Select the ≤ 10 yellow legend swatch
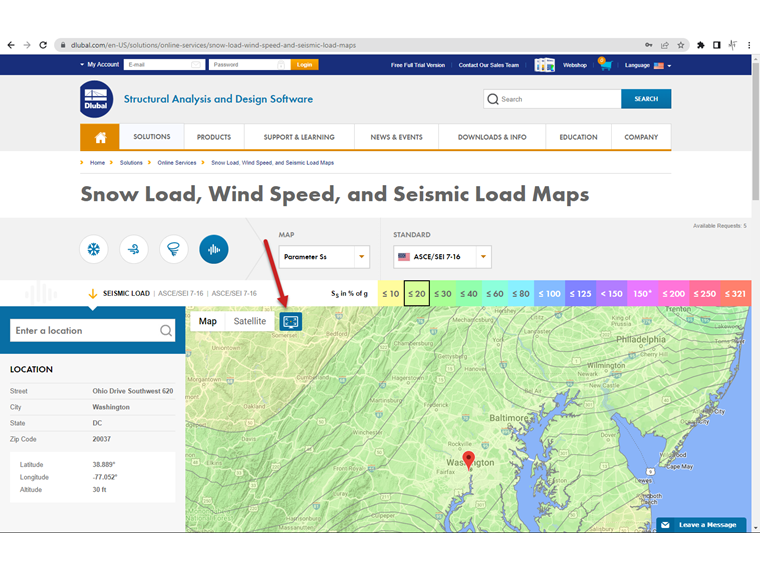 391,293
